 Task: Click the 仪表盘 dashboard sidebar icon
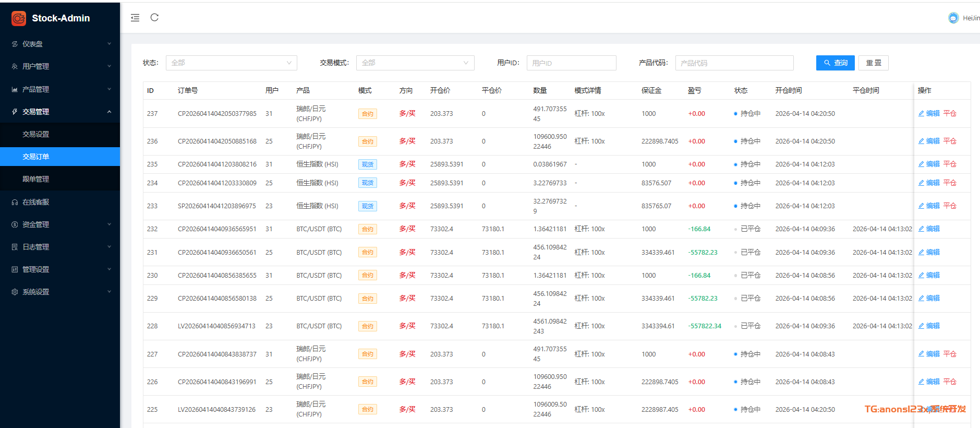(15, 44)
